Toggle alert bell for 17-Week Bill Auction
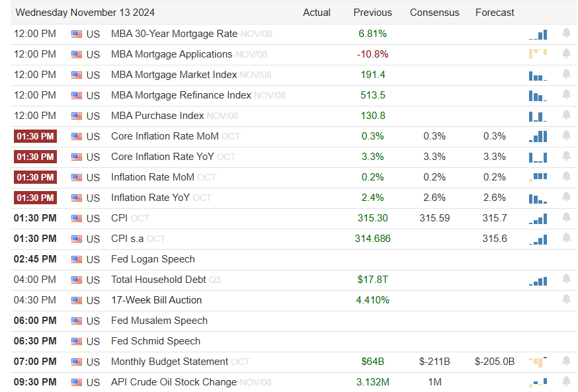 pyautogui.click(x=566, y=299)
